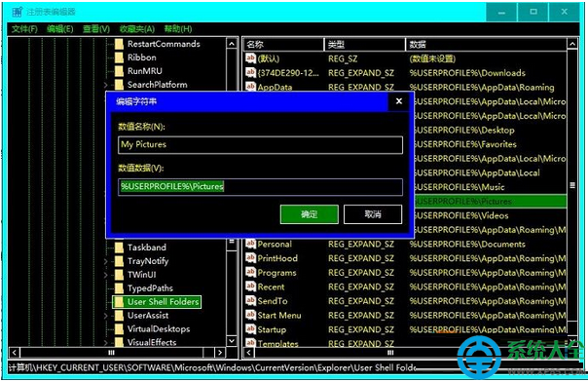Expand the SearchPlatform tree node
The height and width of the screenshot is (382, 588).
coord(106,85)
